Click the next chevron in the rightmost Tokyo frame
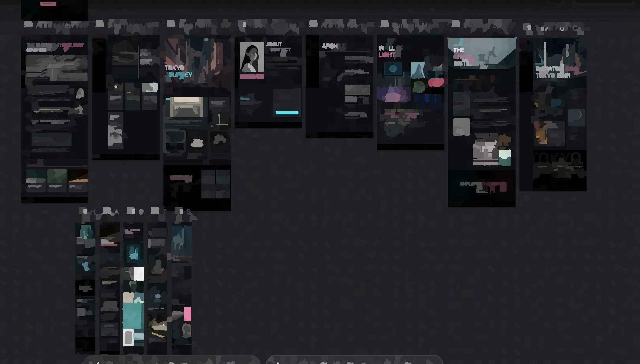This screenshot has height=364, width=640. (580, 115)
